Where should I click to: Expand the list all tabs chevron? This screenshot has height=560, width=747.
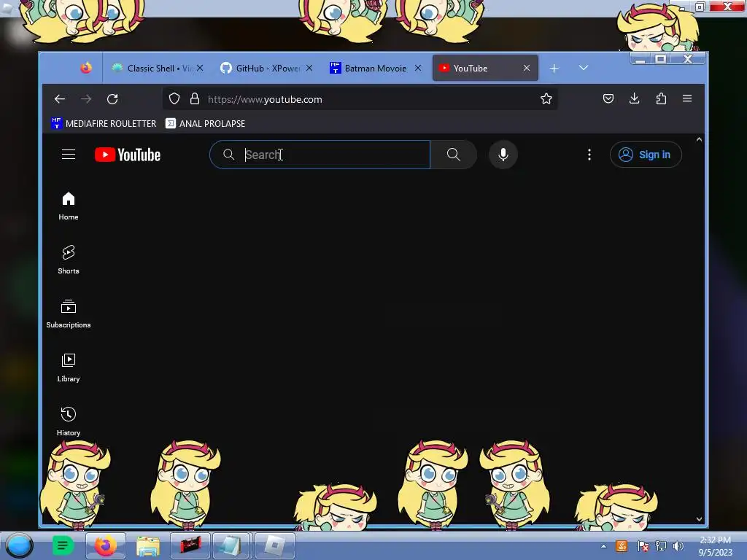pos(584,68)
